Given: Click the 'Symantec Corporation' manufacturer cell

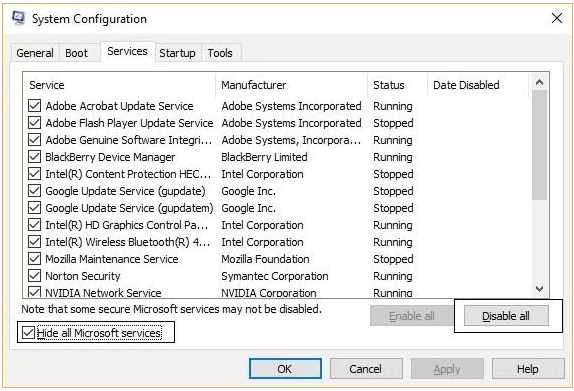Looking at the screenshot, I should tap(275, 276).
